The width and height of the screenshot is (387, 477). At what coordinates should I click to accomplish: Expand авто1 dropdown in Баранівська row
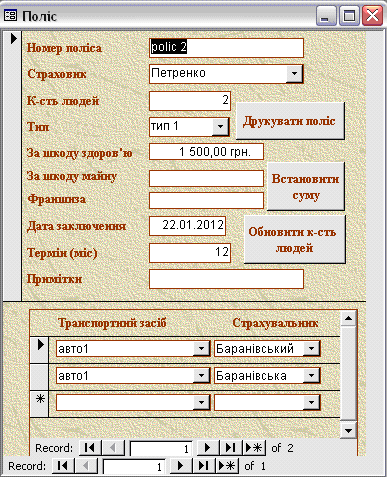(x=201, y=376)
